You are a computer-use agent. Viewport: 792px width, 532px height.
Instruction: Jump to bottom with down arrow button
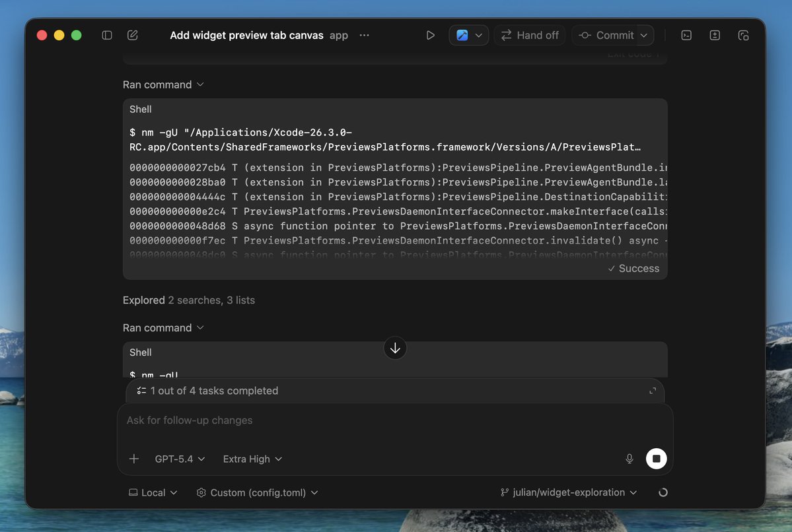coord(395,349)
